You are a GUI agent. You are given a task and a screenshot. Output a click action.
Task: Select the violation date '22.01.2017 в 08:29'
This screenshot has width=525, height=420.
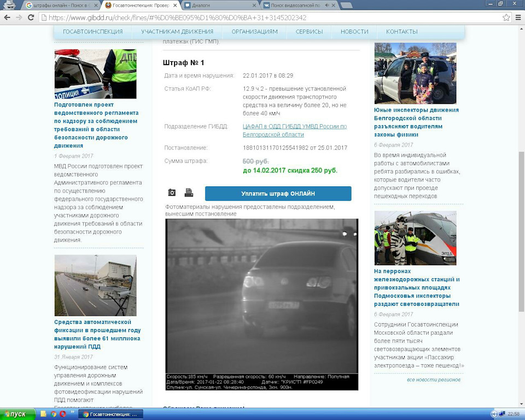click(268, 75)
